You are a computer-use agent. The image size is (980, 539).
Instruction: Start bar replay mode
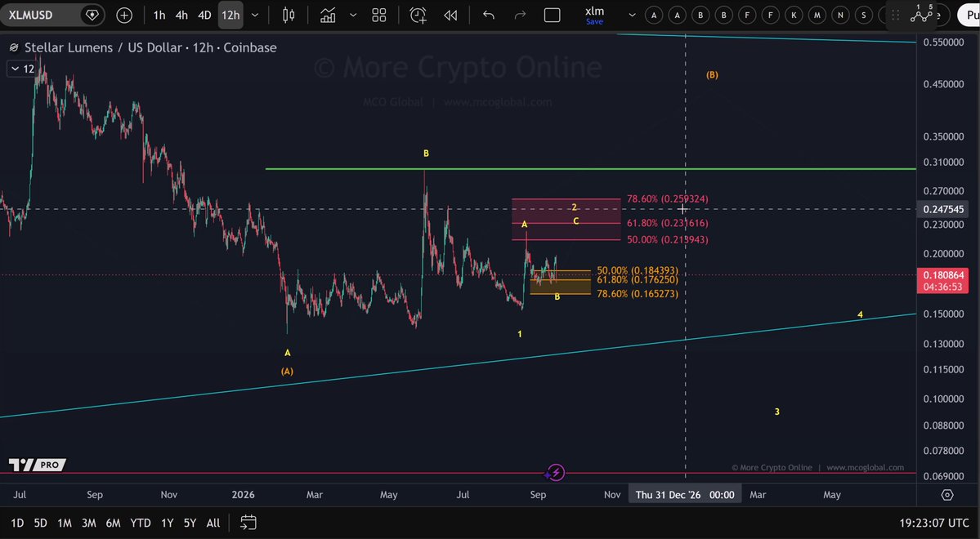[450, 15]
